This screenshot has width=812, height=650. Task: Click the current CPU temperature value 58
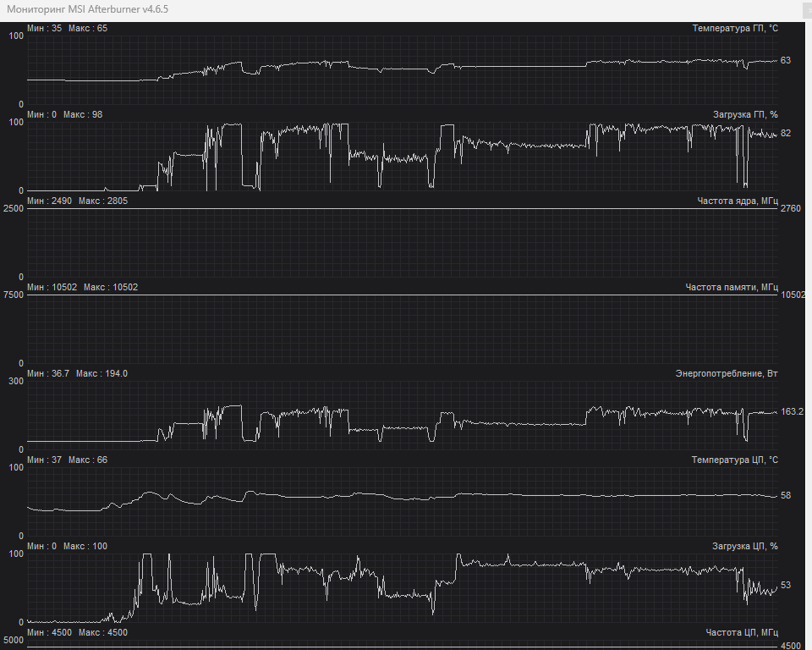coord(786,495)
